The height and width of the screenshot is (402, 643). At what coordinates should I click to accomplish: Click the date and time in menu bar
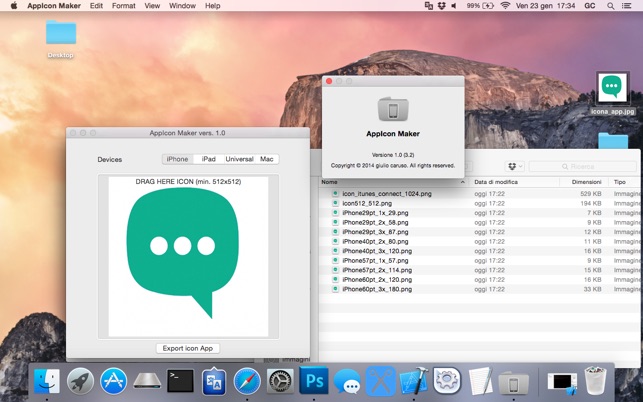[x=545, y=6]
